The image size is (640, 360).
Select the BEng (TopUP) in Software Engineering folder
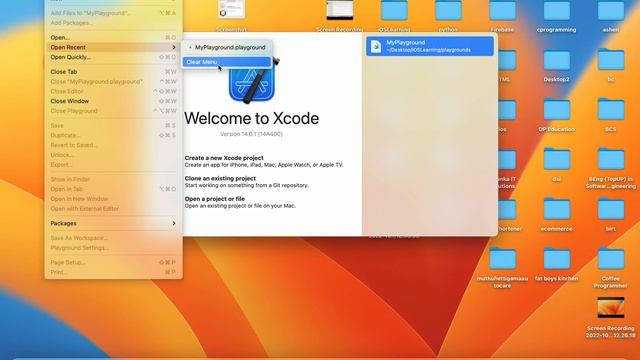(x=611, y=160)
